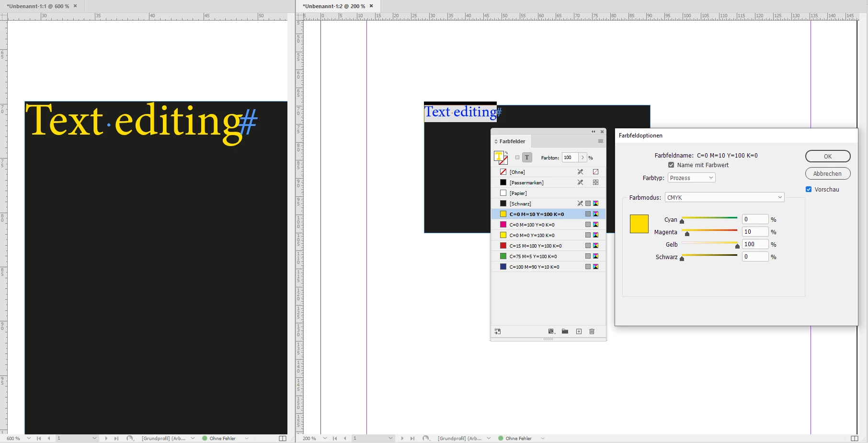The image size is (868, 443).
Task: Add selected swatch to CC library icon
Action: click(x=498, y=331)
